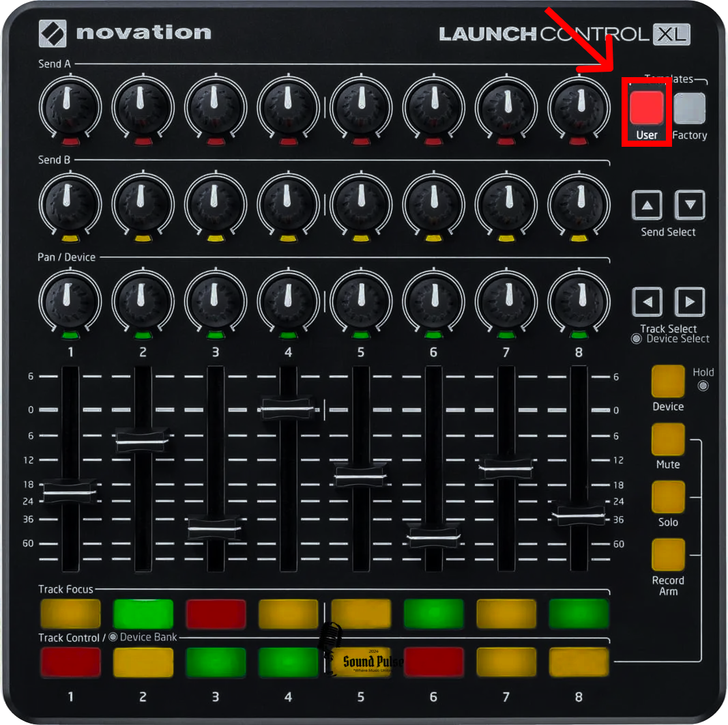Click the Send B knob for channel 1
Screen dimensions: 728x725
pyautogui.click(x=70, y=205)
